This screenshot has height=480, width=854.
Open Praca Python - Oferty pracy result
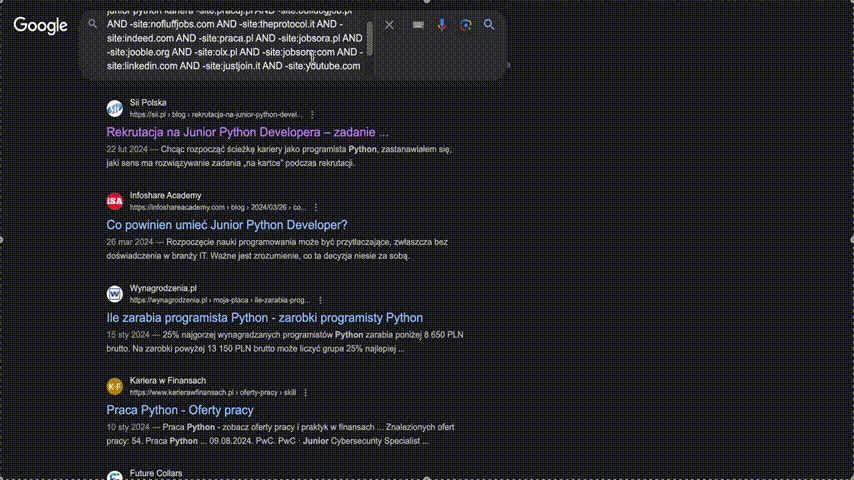(180, 410)
